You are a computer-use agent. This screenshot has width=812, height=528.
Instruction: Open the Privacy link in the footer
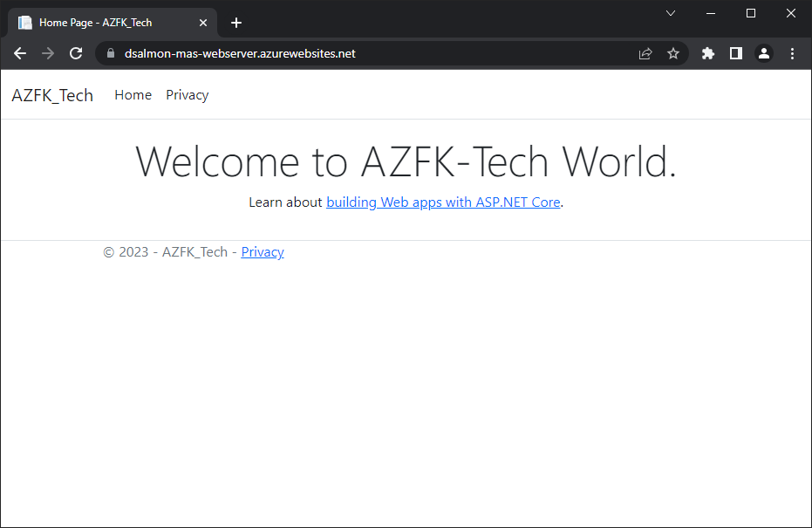point(263,252)
